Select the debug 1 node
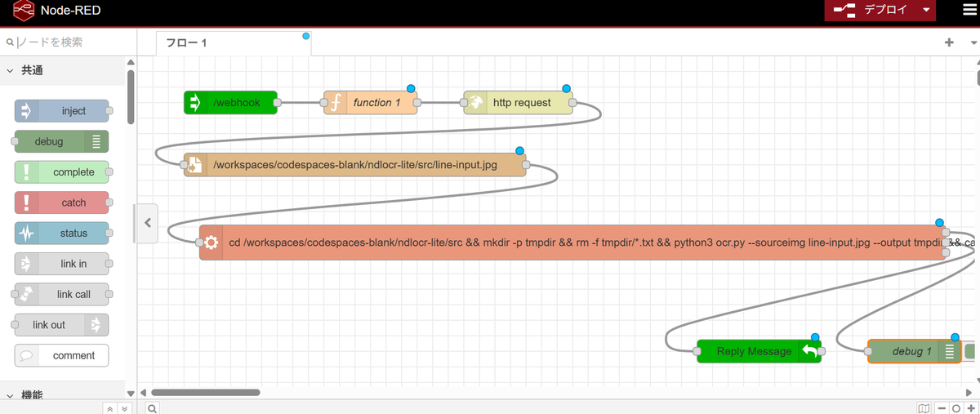The height and width of the screenshot is (414, 980). (x=915, y=351)
